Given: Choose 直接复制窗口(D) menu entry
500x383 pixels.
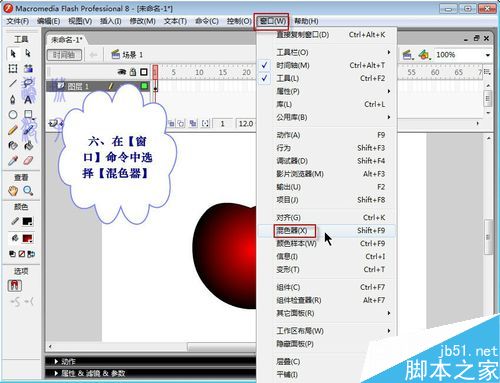Looking at the screenshot, I should click(327, 35).
